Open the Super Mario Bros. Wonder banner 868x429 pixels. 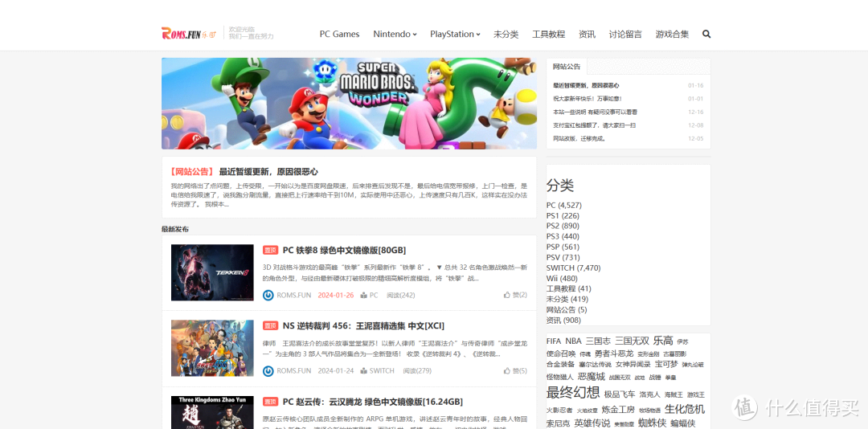click(349, 104)
